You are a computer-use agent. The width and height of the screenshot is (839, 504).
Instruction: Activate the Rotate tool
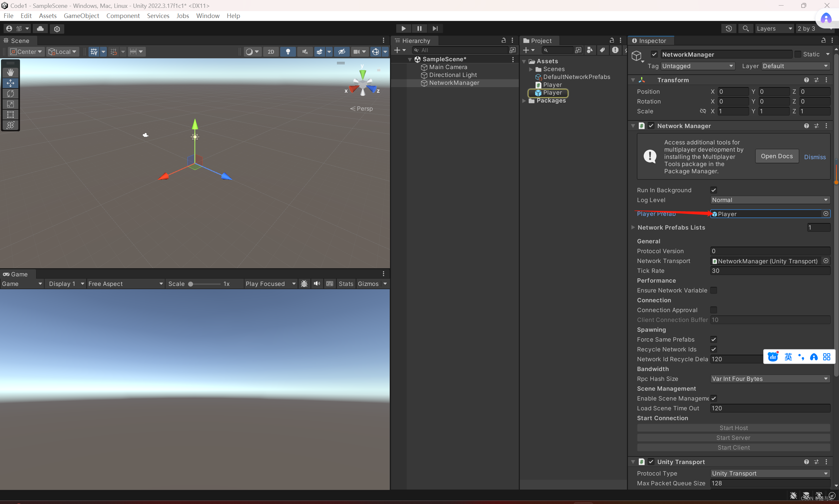10,94
